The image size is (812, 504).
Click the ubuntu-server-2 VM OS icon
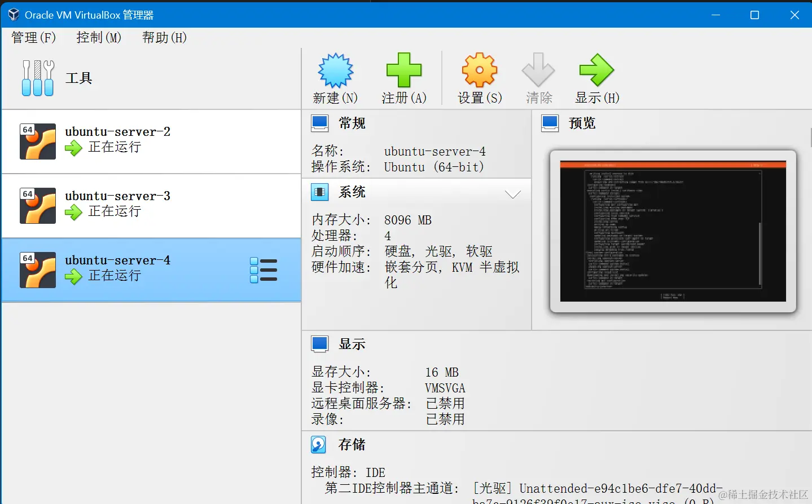click(38, 142)
